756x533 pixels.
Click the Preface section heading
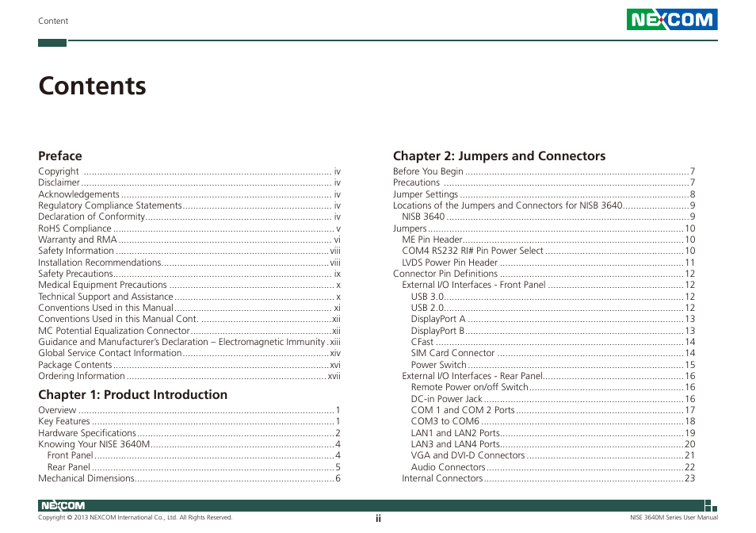point(59,155)
